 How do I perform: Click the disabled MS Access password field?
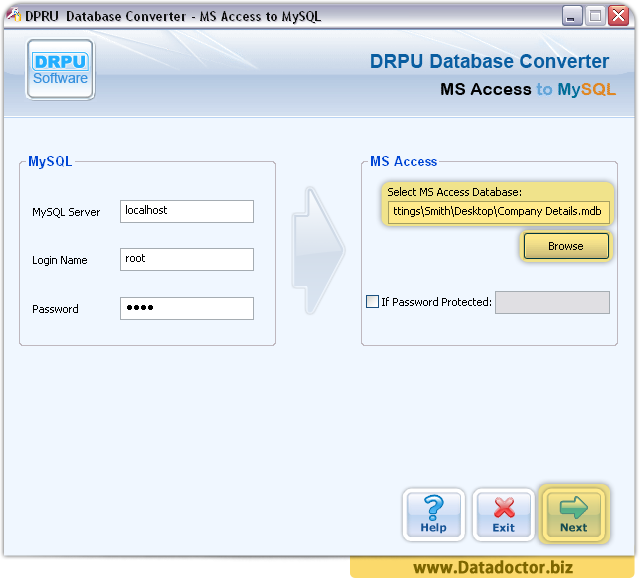553,302
